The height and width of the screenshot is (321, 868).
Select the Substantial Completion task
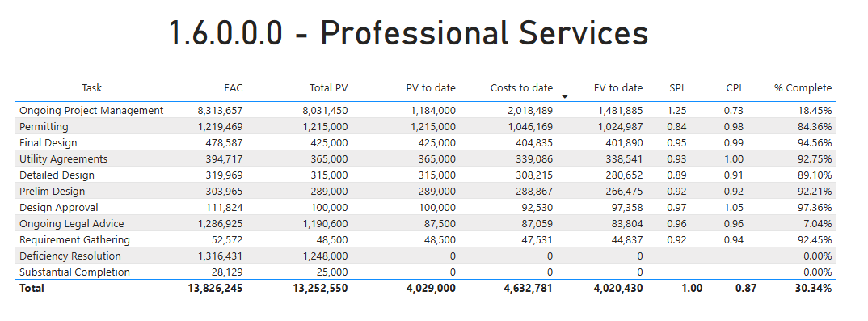(x=74, y=272)
